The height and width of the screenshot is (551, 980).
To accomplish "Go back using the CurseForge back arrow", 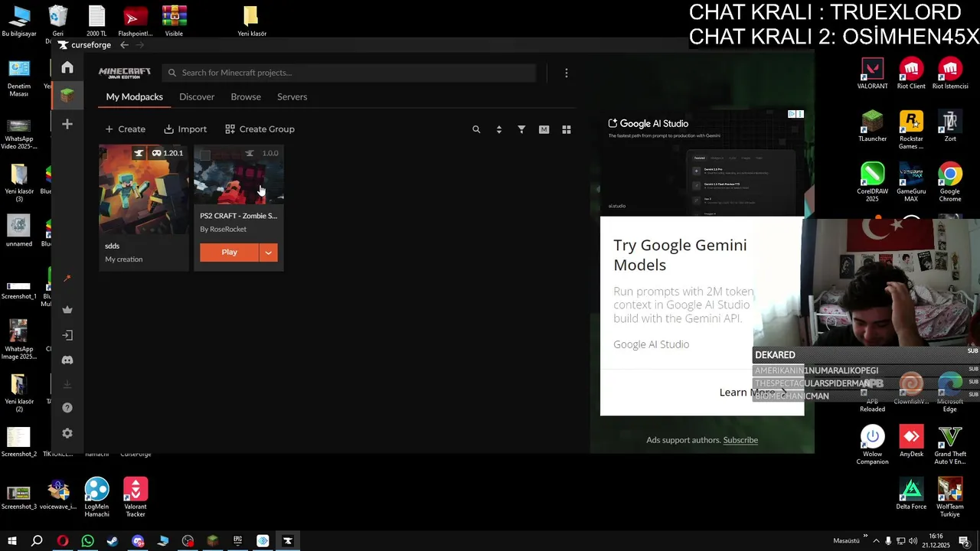I will point(124,45).
